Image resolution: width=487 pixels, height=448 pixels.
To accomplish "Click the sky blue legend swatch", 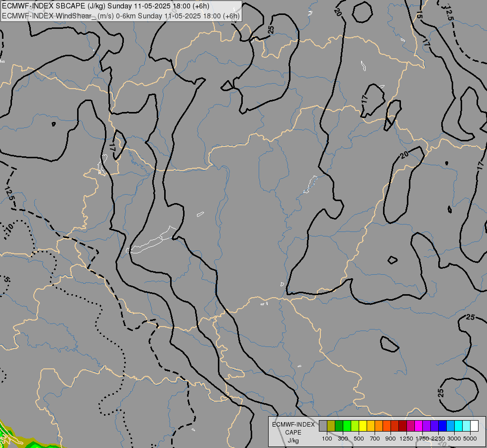I will pyautogui.click(x=450, y=426).
